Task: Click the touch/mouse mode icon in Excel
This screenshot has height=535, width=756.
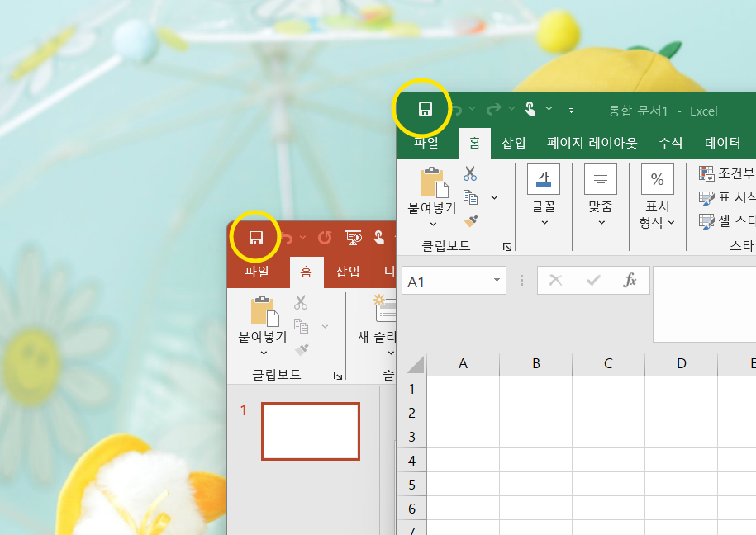Action: pyautogui.click(x=530, y=109)
